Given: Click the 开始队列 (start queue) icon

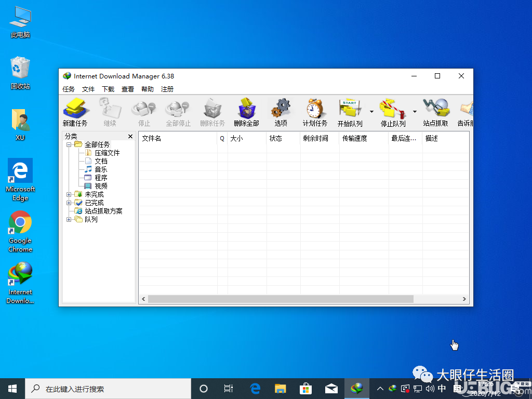Looking at the screenshot, I should [x=350, y=112].
